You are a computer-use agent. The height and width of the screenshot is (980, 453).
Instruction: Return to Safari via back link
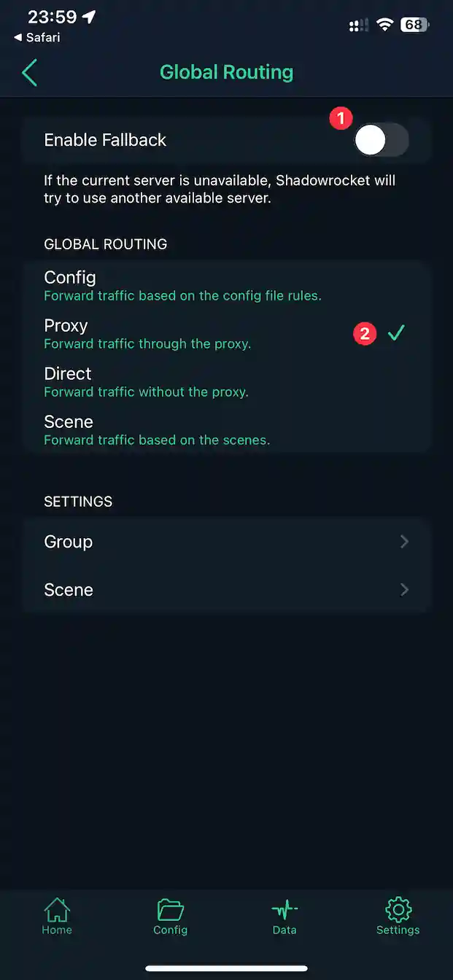tap(36, 38)
